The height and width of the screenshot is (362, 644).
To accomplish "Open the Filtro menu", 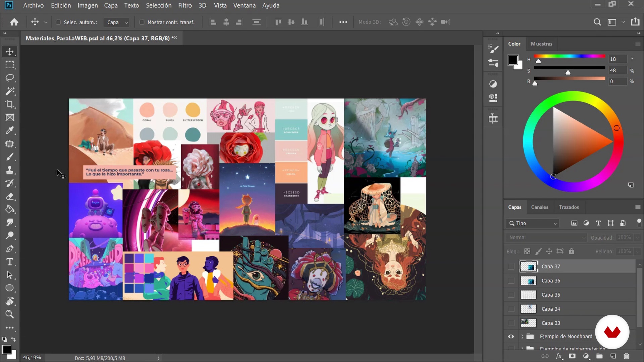I will coord(185,5).
